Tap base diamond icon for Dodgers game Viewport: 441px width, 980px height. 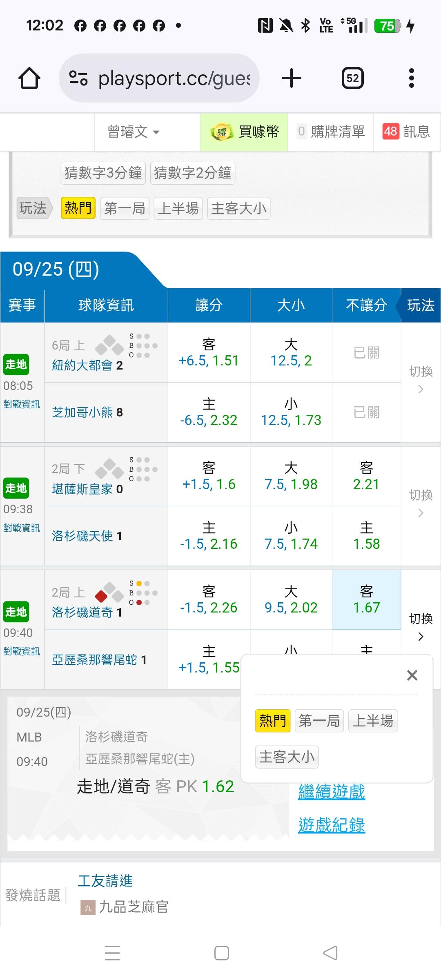tap(109, 592)
